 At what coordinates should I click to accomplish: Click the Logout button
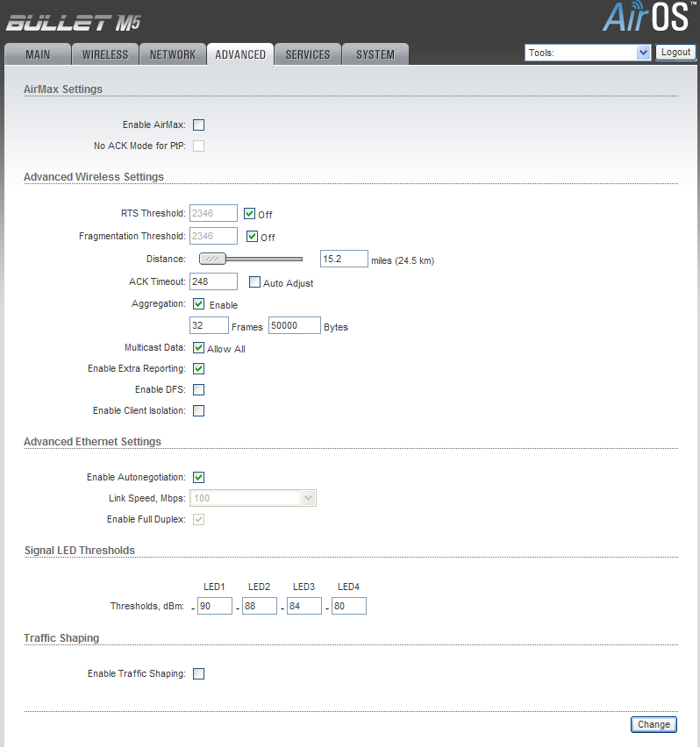[675, 52]
